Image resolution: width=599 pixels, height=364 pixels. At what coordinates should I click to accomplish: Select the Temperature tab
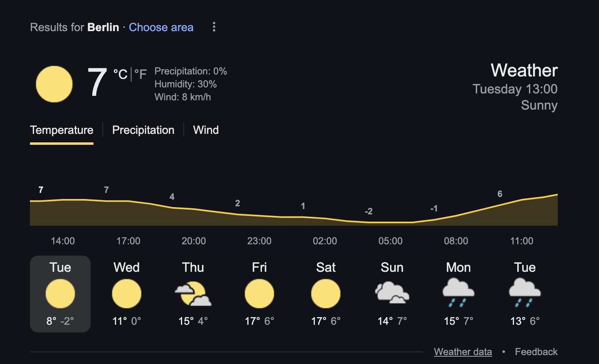pyautogui.click(x=62, y=130)
